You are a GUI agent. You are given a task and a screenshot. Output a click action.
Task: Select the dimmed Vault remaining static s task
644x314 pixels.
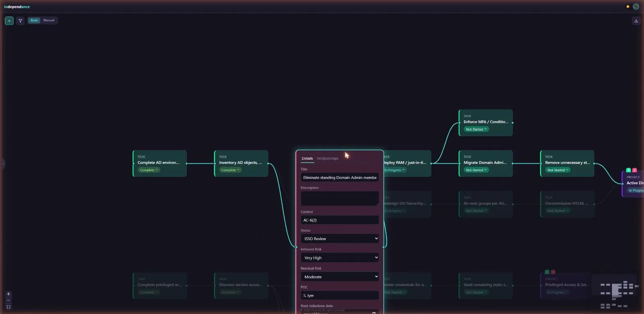(x=486, y=285)
